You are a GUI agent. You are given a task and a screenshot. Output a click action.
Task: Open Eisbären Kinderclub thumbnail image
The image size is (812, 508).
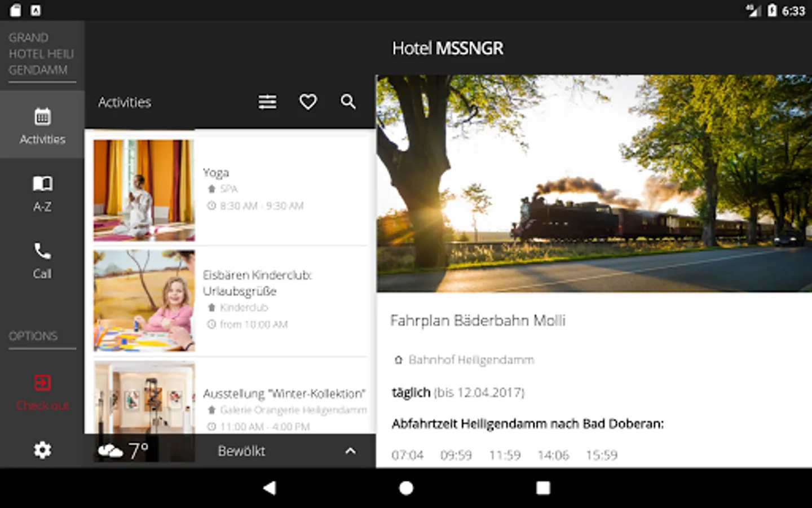(144, 301)
